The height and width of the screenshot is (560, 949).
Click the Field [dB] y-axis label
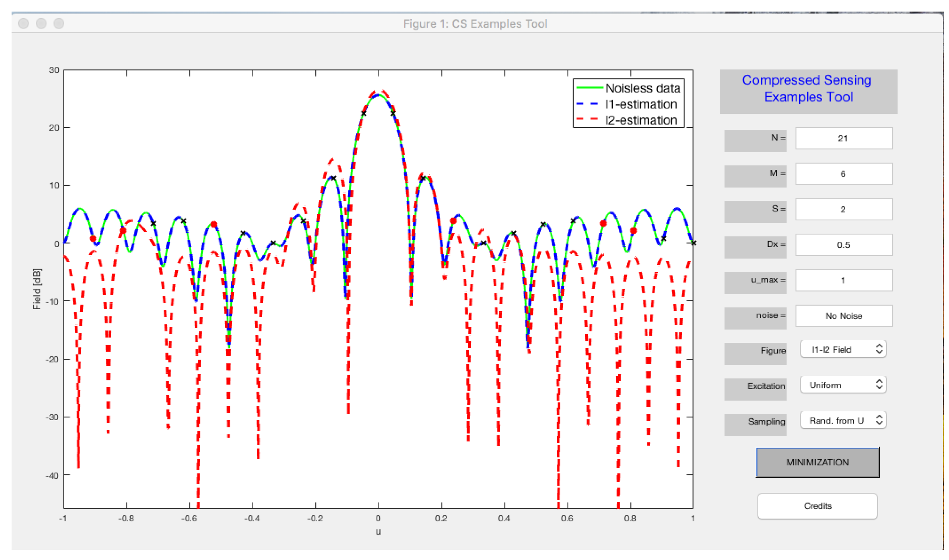(x=36, y=289)
